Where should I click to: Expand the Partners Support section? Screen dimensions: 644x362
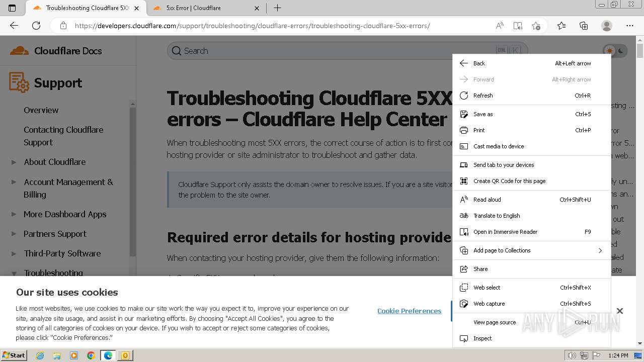[14, 234]
